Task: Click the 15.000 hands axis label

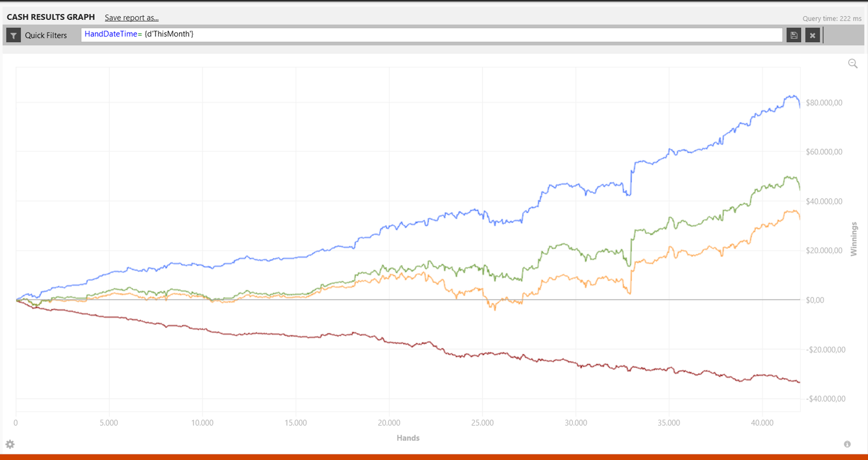Action: 296,423
